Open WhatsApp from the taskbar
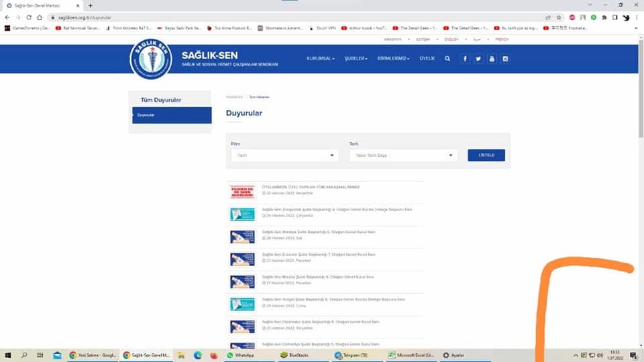Viewport: 644px width, 362px height. (240, 355)
